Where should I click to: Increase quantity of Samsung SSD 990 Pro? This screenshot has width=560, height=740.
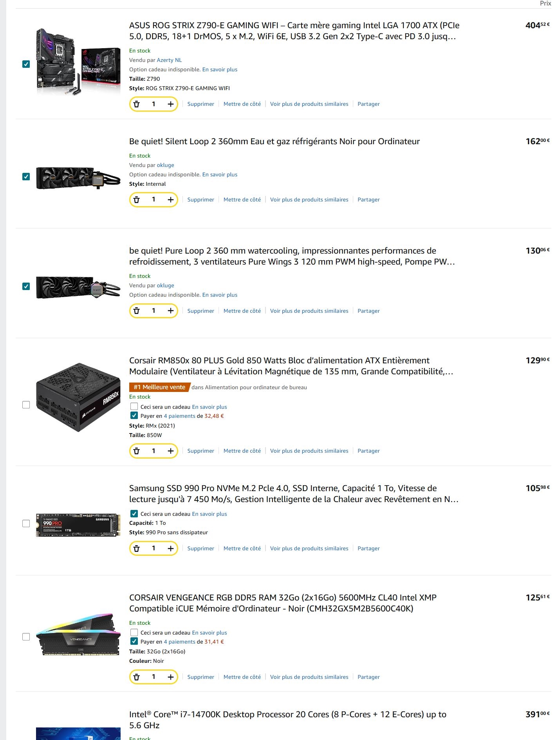(x=171, y=548)
